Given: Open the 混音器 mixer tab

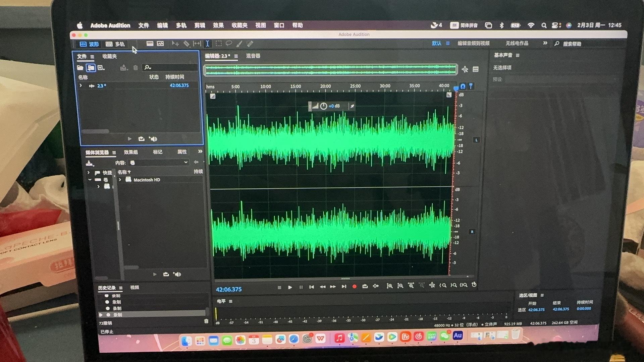Looking at the screenshot, I should (253, 56).
